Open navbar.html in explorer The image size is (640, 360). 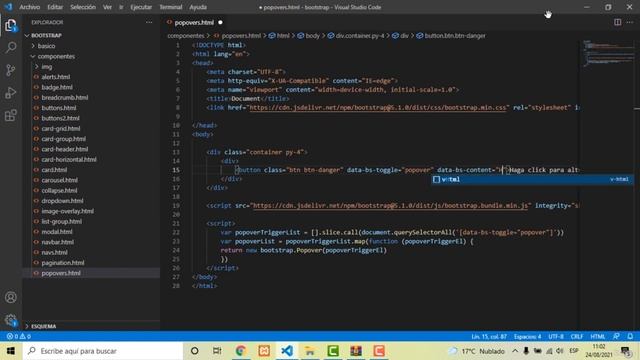[x=58, y=242]
